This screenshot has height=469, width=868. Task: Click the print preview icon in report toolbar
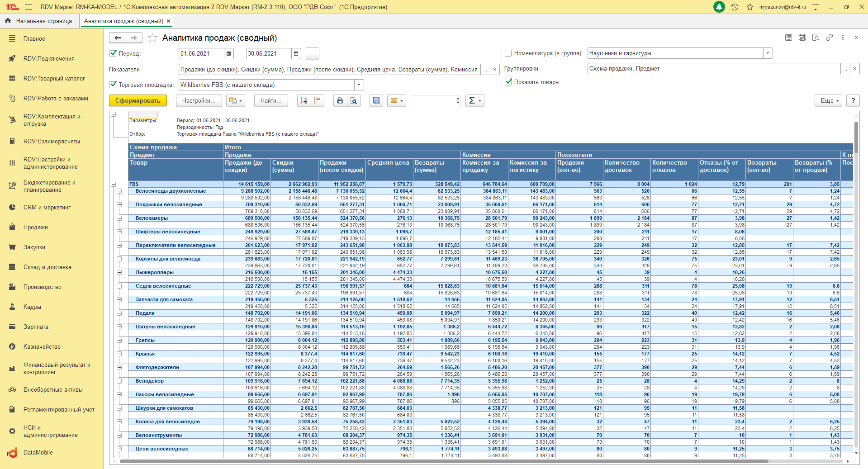[x=354, y=100]
